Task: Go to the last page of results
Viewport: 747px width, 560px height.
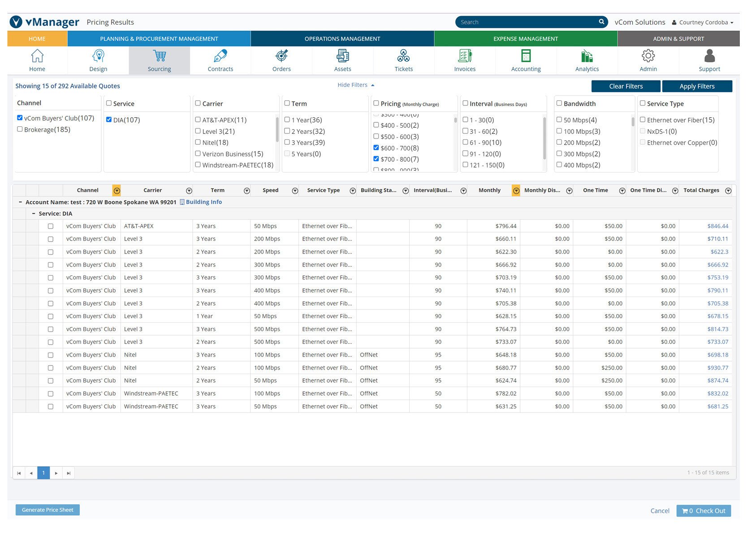Action: click(69, 473)
